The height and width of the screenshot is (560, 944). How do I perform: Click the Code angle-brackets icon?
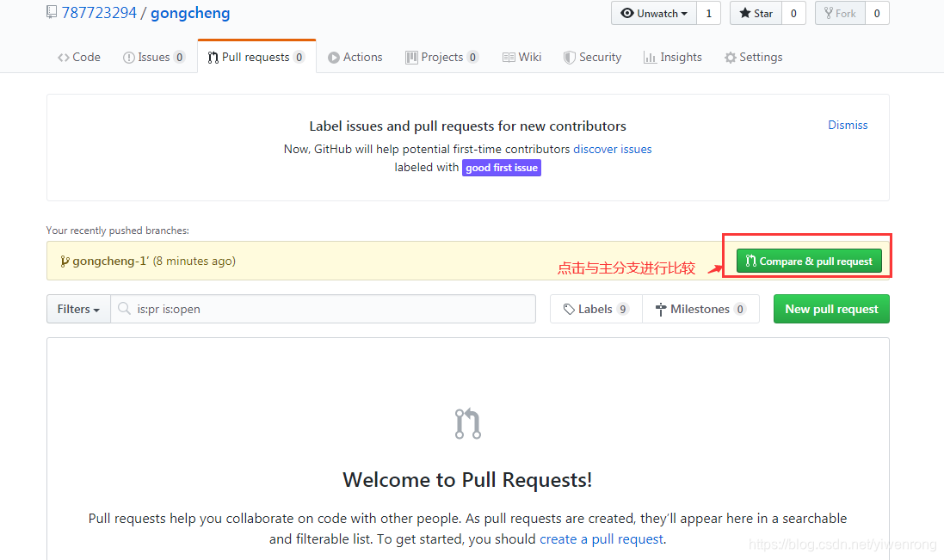click(63, 58)
